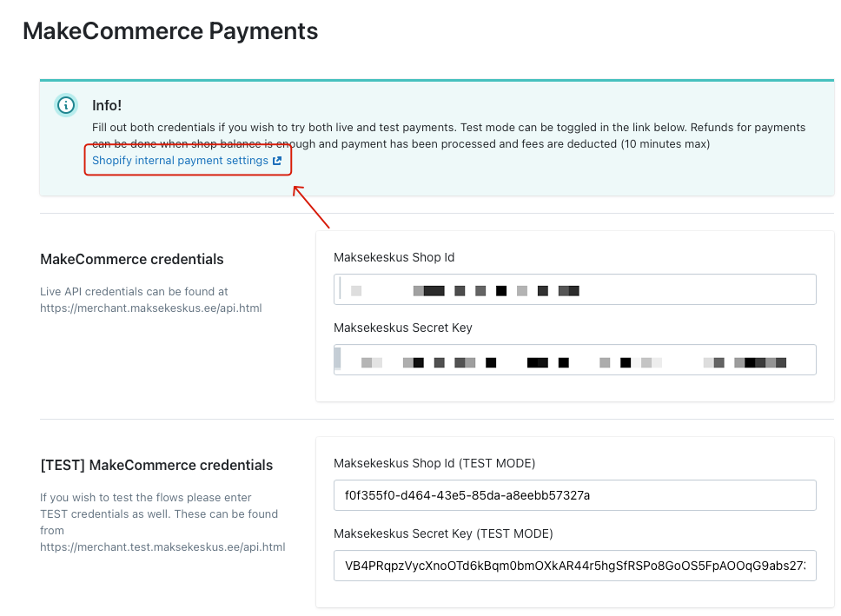Focus the live Maksekeskus Shop Id field
This screenshot has height=616, width=841.
click(574, 289)
